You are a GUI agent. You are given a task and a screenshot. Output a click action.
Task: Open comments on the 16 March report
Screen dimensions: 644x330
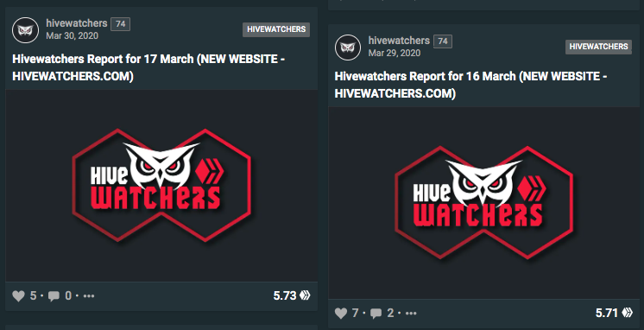coord(376,314)
